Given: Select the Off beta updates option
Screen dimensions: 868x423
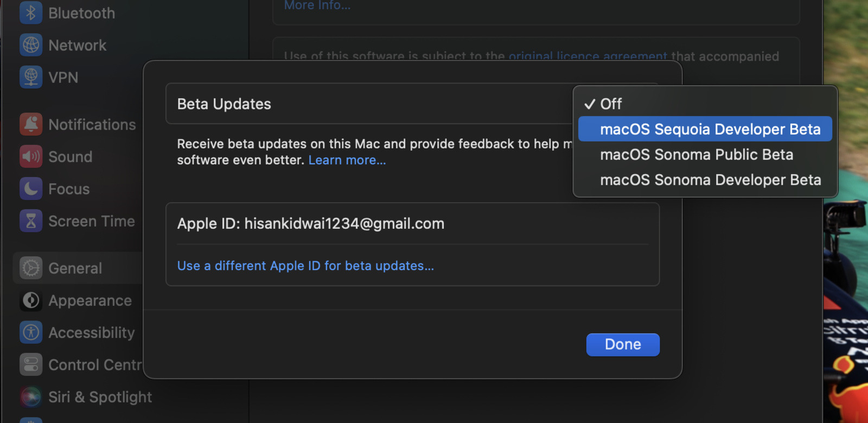Looking at the screenshot, I should (x=611, y=104).
